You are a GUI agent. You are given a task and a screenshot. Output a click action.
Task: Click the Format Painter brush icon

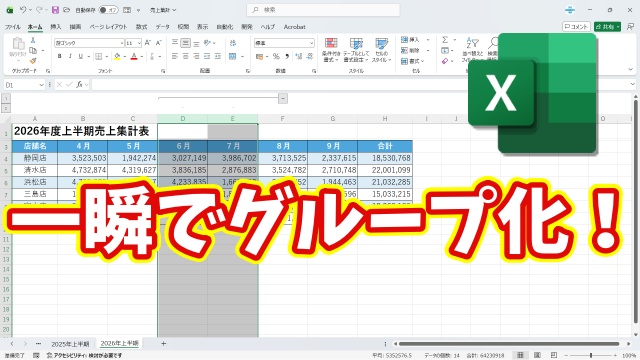[x=33, y=61]
